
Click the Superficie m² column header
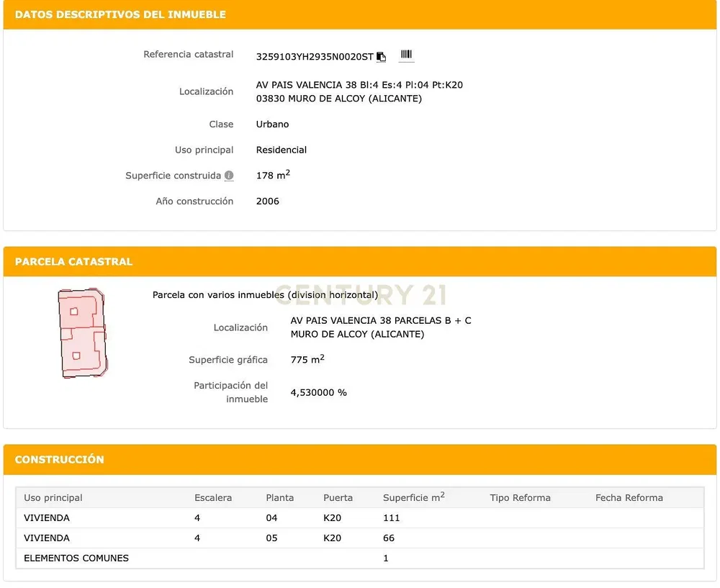pos(414,497)
